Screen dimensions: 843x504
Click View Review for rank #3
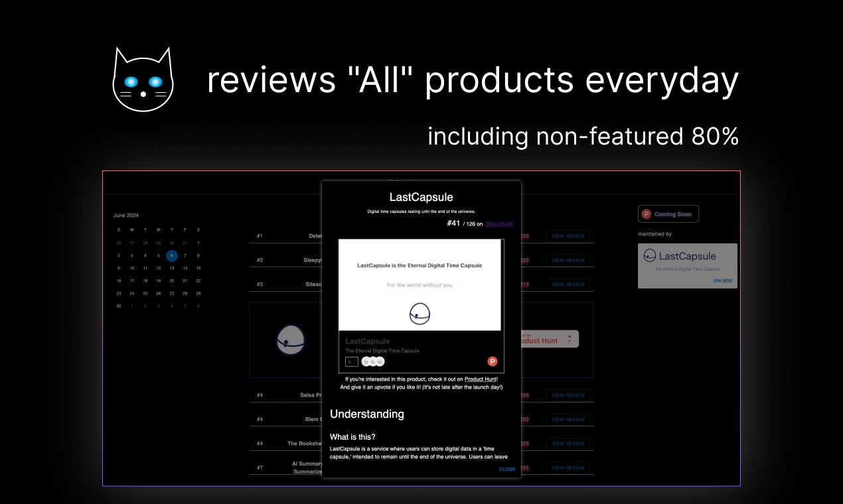pyautogui.click(x=568, y=284)
